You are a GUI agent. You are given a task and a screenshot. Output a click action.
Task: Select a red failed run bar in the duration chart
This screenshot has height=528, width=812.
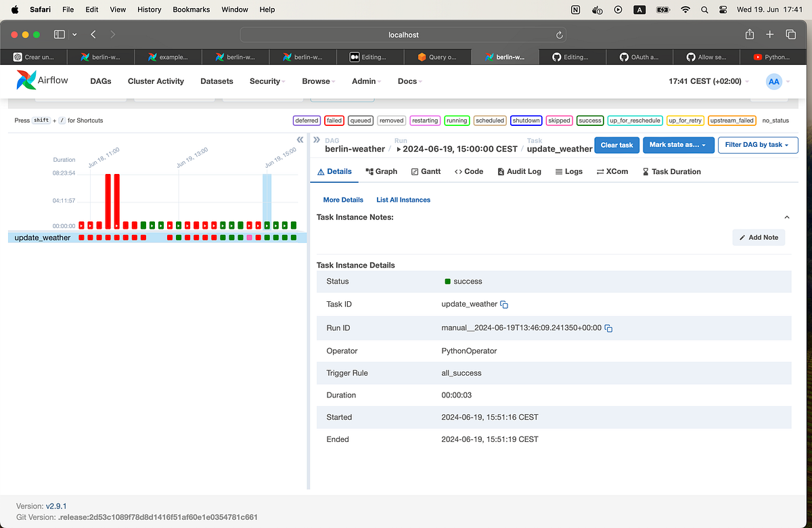click(x=107, y=196)
